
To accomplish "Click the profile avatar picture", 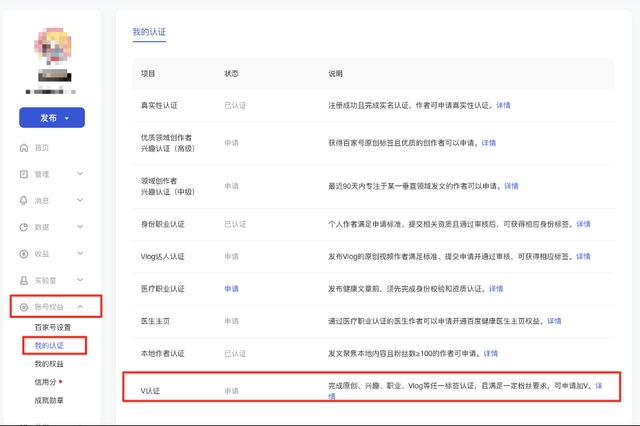I will [x=53, y=46].
